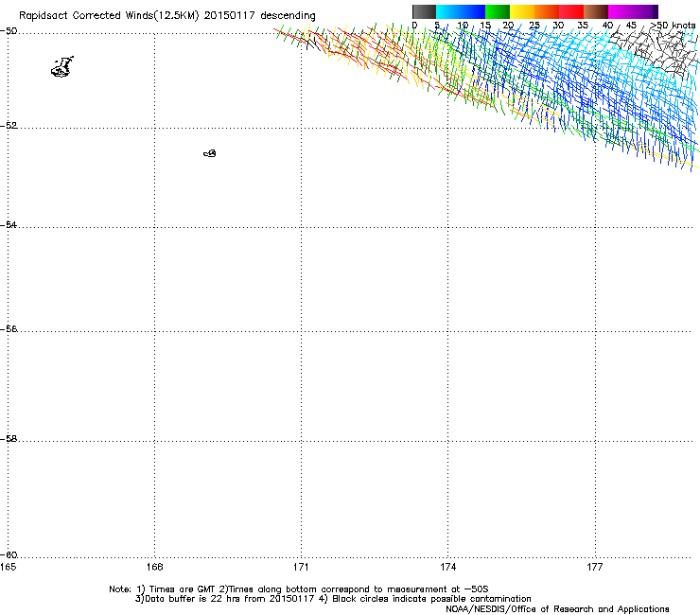Click the longitude label 174
700x615 pixels.
[447, 567]
